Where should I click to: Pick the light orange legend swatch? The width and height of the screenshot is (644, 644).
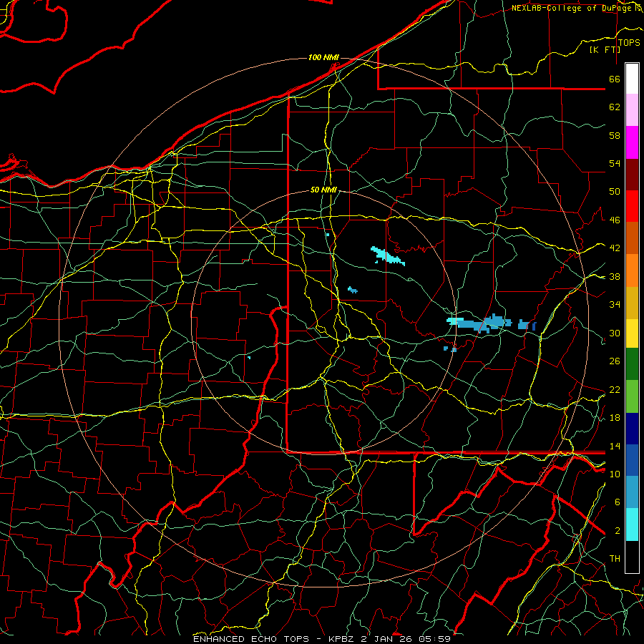[x=632, y=270]
